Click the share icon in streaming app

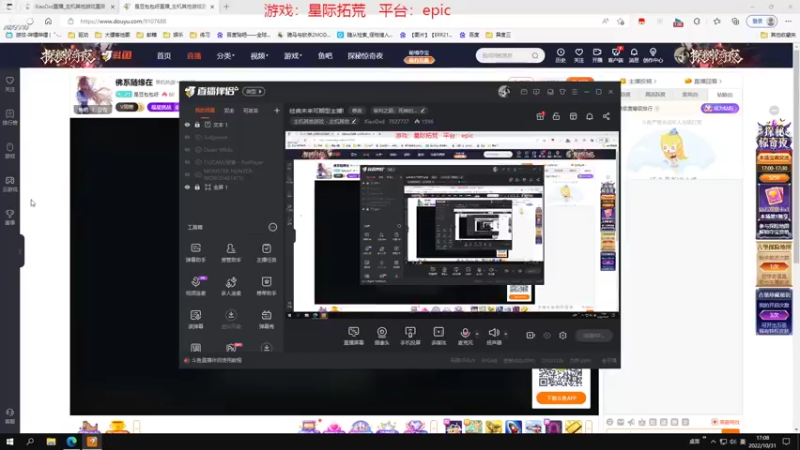[x=606, y=116]
